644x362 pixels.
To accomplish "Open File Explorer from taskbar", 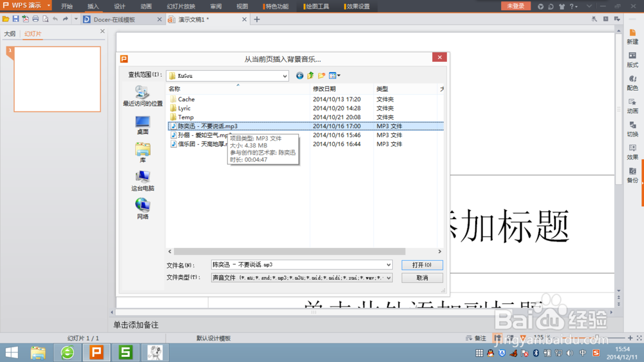I will [38, 352].
